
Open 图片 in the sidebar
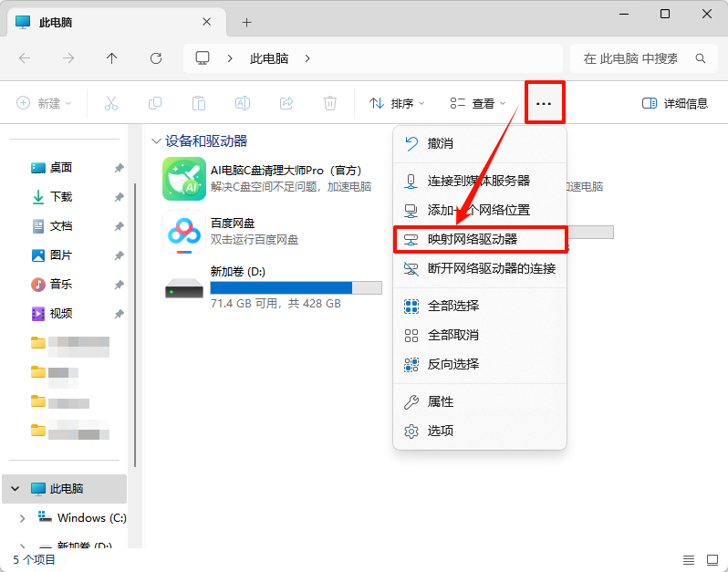pos(61,255)
